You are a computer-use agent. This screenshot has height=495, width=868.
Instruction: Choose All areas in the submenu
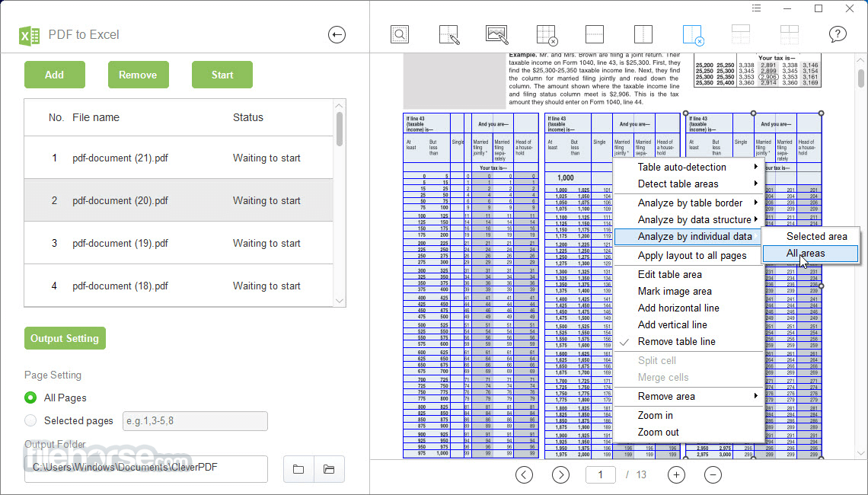810,253
